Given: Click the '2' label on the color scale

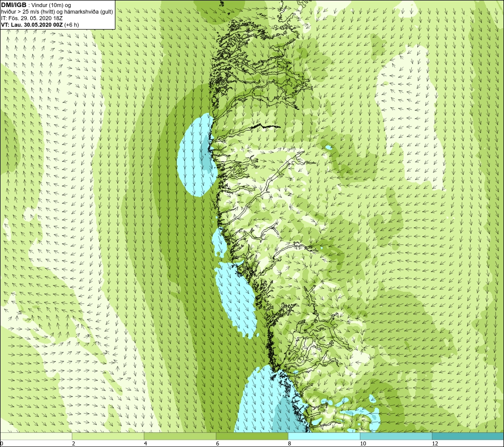Looking at the screenshot, I should tap(74, 444).
